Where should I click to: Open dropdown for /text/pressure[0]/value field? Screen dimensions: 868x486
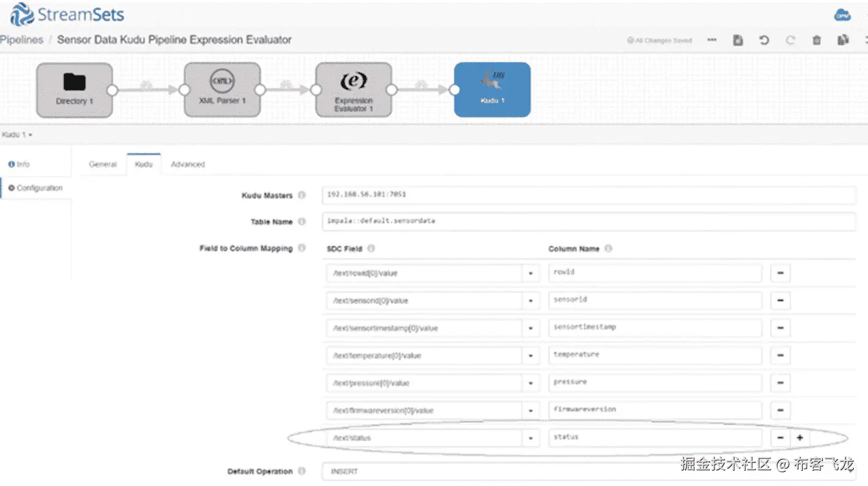531,382
